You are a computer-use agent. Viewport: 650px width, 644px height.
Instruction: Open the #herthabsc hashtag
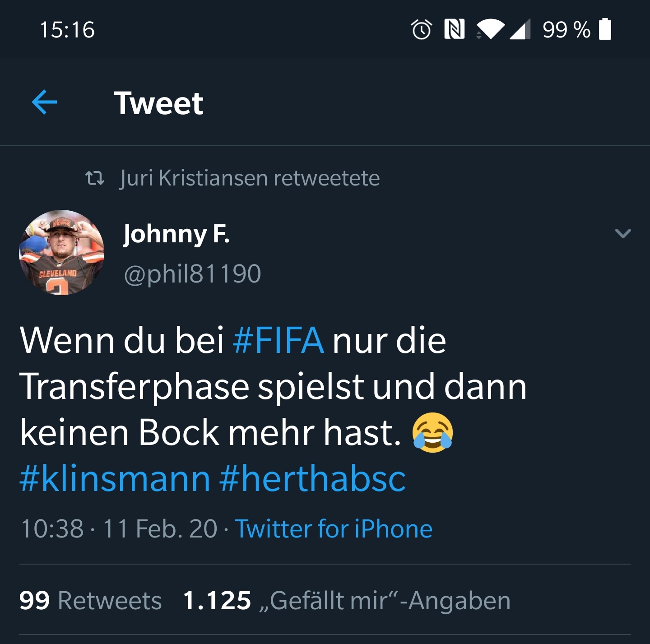click(312, 478)
